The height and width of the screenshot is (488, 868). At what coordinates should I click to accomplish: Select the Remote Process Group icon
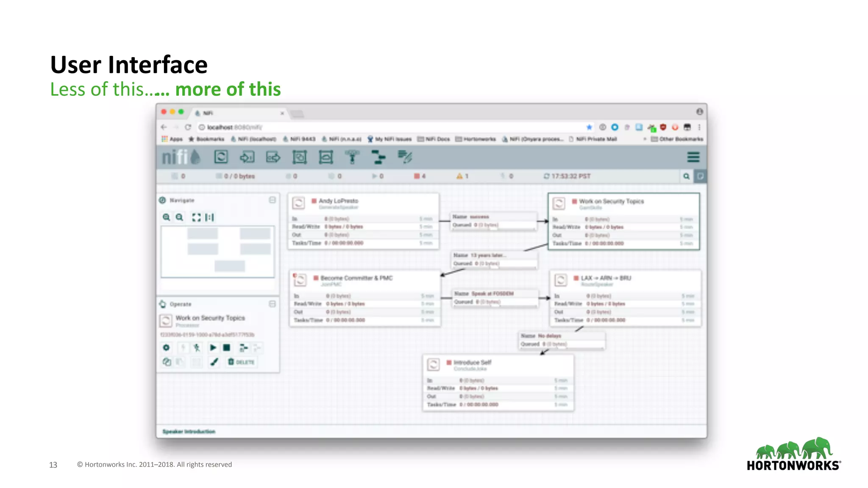326,158
